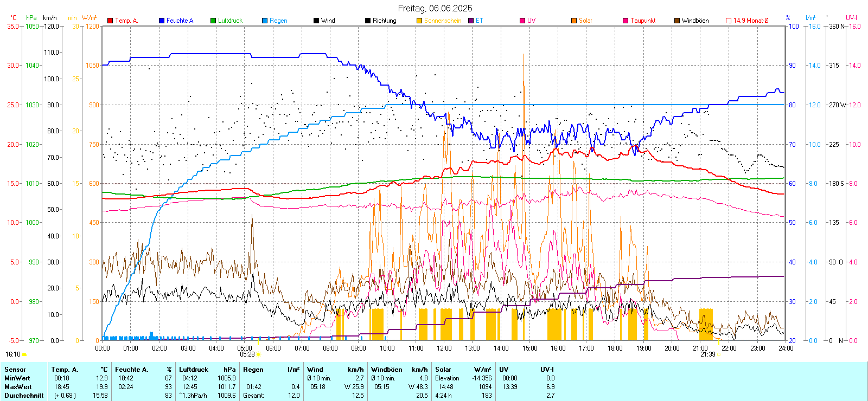
Task: Select the Luftdruck column header in the table
Action: pyautogui.click(x=194, y=370)
